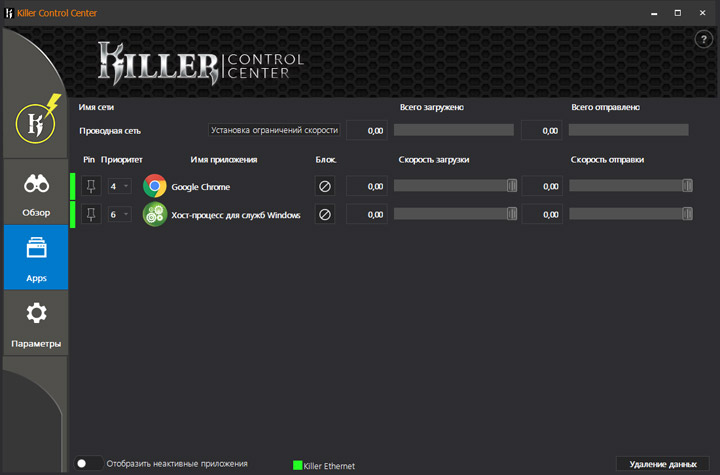Click the Killer logo with lightning bolt
Screen dimensions: 720x475
click(37, 120)
